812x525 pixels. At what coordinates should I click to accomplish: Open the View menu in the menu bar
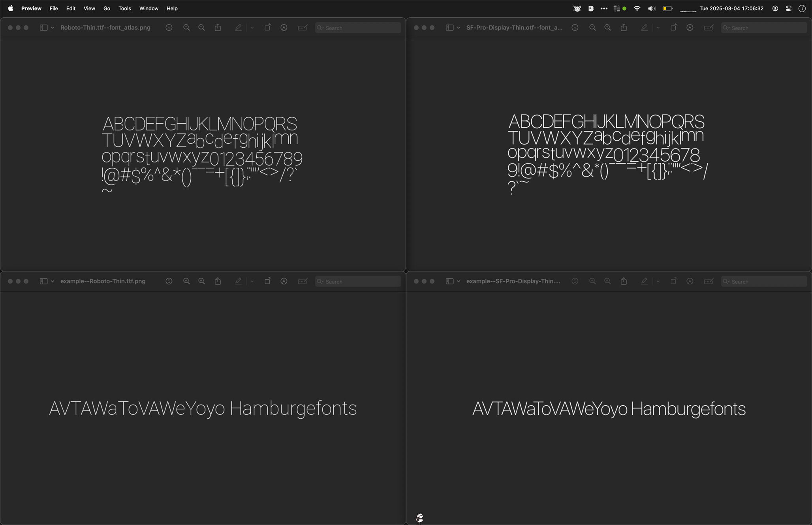[x=89, y=8]
